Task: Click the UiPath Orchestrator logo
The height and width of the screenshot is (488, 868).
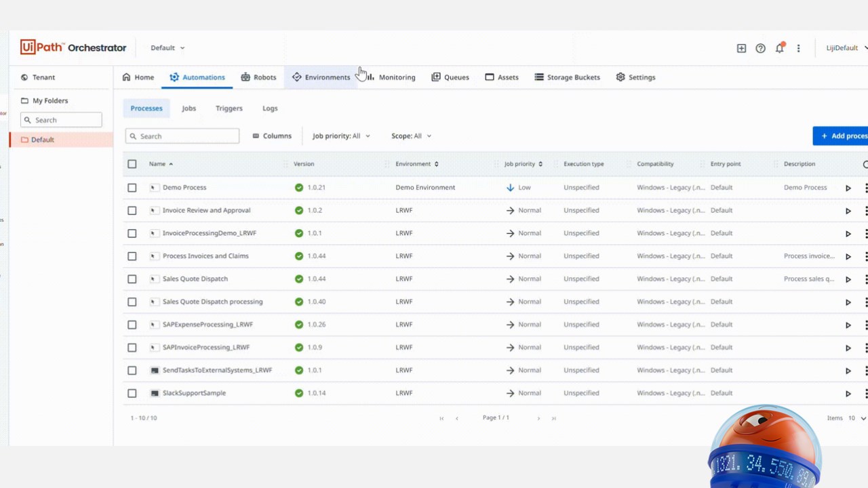Action: click(x=73, y=47)
